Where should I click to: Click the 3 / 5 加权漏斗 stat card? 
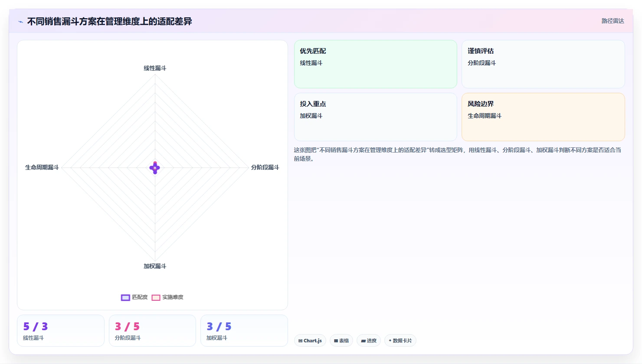[244, 331]
